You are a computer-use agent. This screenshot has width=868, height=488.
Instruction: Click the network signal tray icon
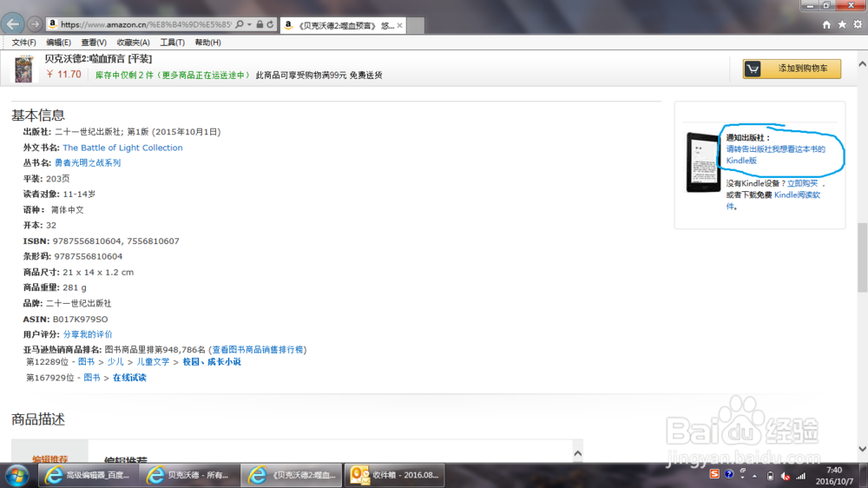coord(800,476)
